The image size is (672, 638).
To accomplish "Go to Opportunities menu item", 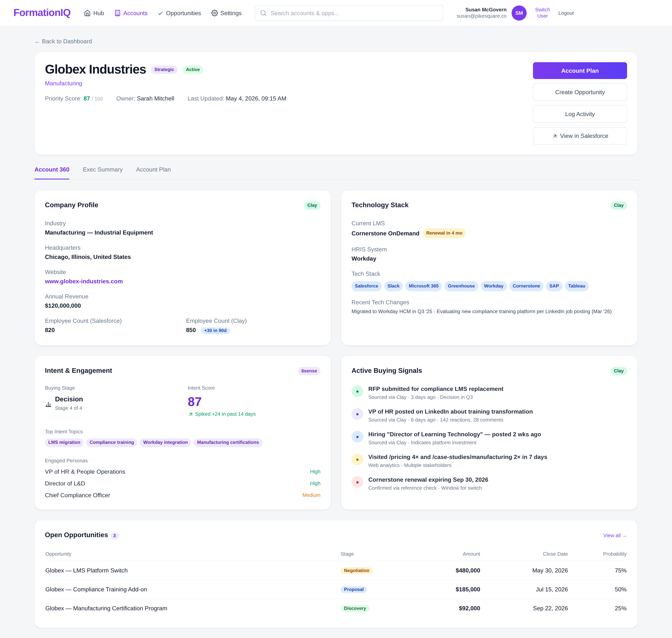I will [x=179, y=13].
